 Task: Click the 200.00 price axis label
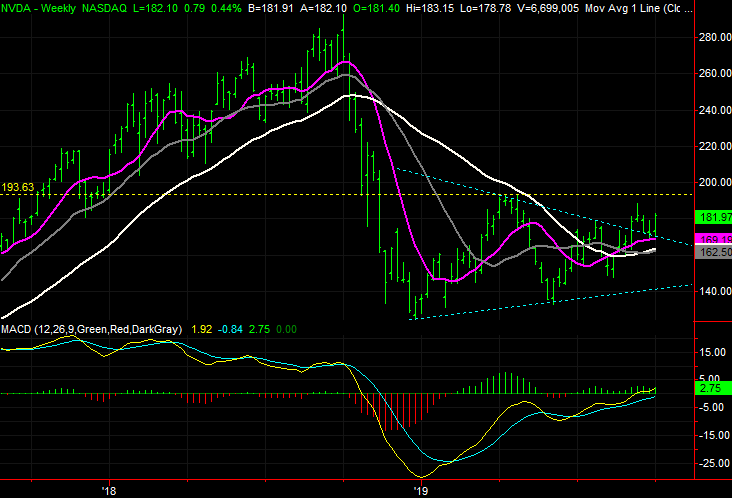pyautogui.click(x=715, y=182)
